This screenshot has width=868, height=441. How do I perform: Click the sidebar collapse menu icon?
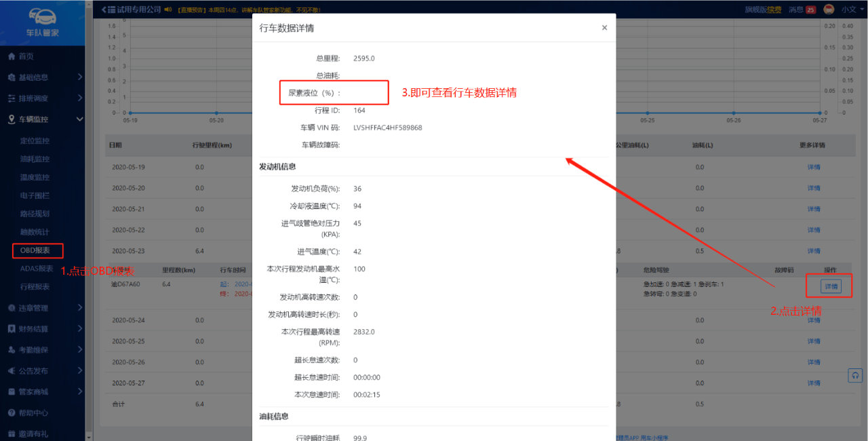[x=108, y=9]
